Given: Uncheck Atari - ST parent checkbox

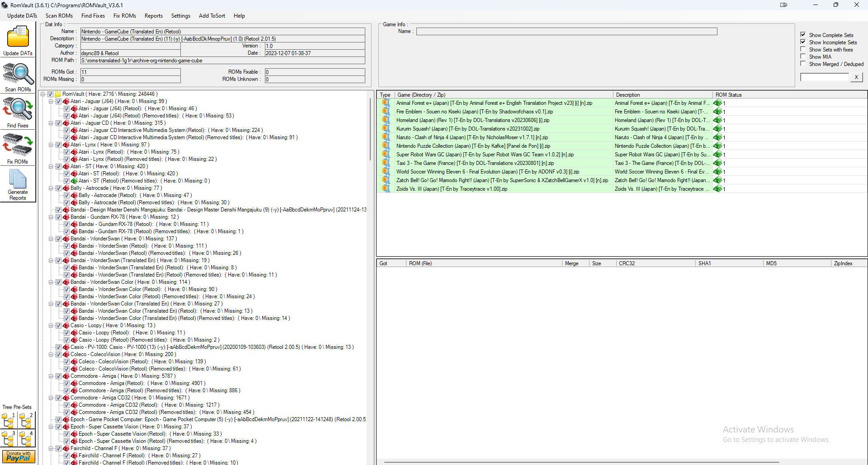Looking at the screenshot, I should [x=58, y=166].
